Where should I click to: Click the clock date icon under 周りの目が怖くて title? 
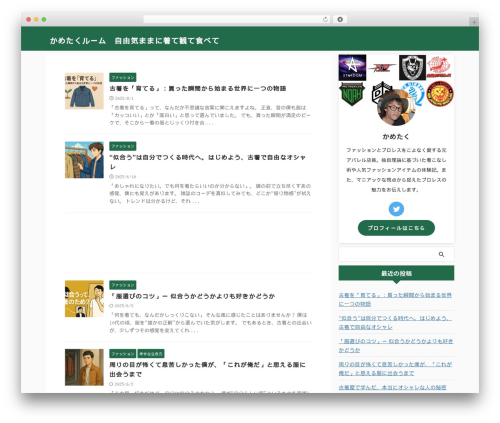tap(111, 384)
